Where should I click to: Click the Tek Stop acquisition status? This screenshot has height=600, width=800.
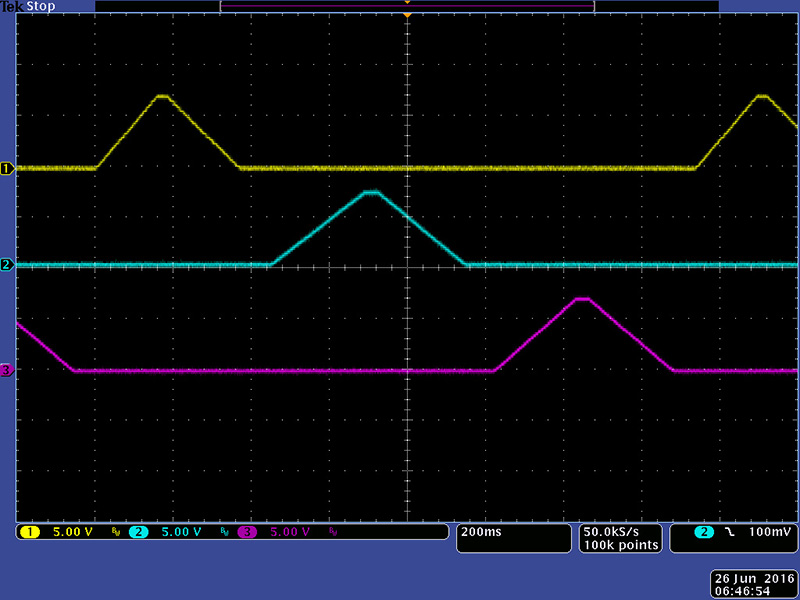pos(28,6)
